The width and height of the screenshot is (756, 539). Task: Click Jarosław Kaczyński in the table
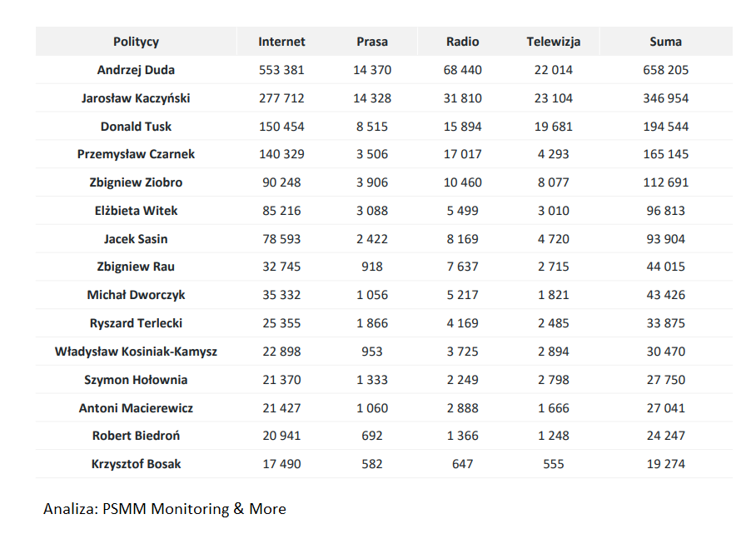click(136, 98)
